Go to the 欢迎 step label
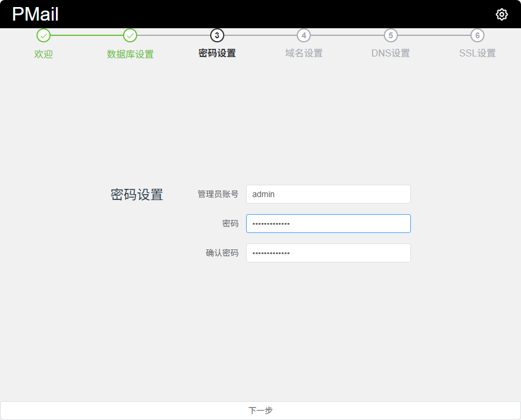The width and height of the screenshot is (521, 420). (x=44, y=54)
